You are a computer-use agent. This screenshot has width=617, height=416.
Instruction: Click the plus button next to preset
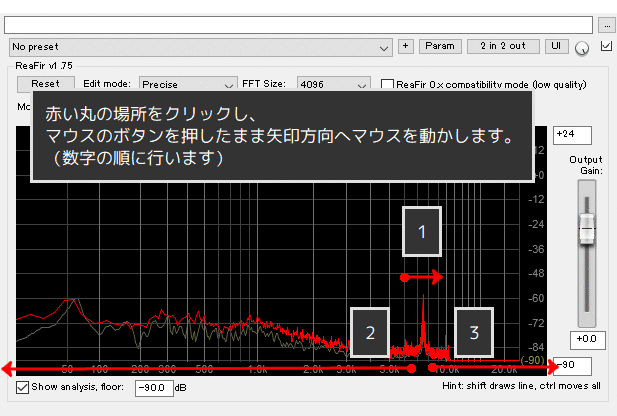pos(405,46)
